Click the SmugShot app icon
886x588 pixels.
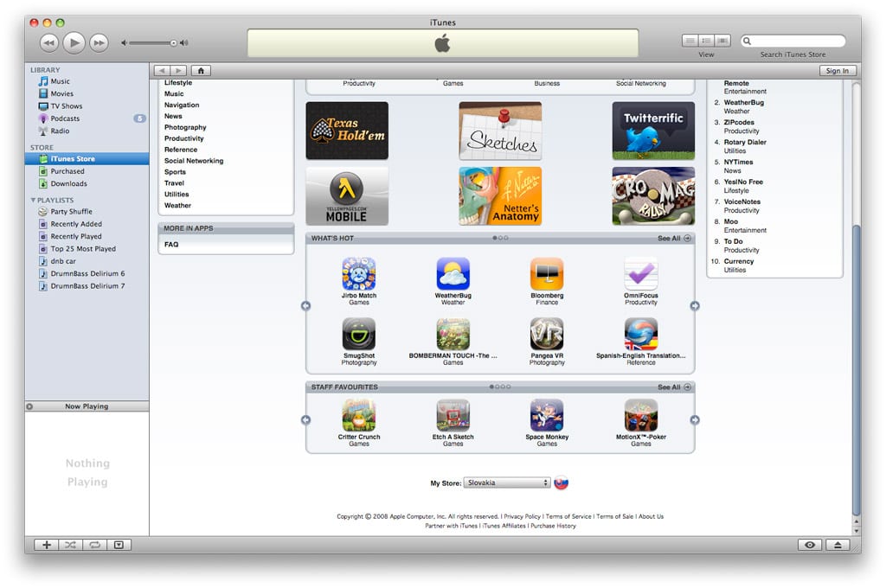click(x=359, y=334)
